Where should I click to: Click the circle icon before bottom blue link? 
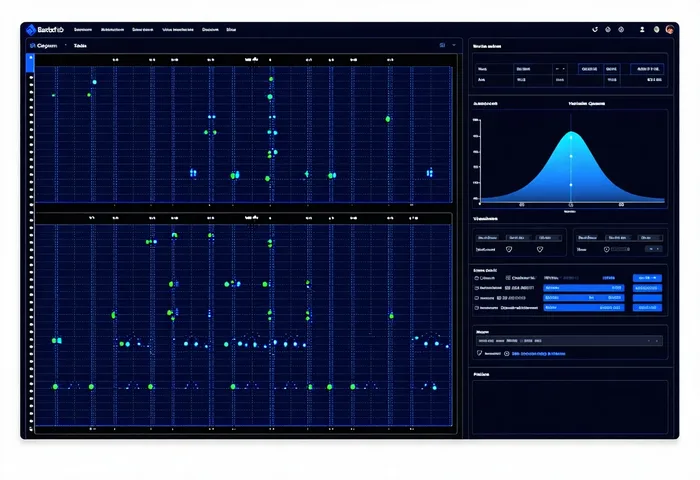[x=507, y=354]
